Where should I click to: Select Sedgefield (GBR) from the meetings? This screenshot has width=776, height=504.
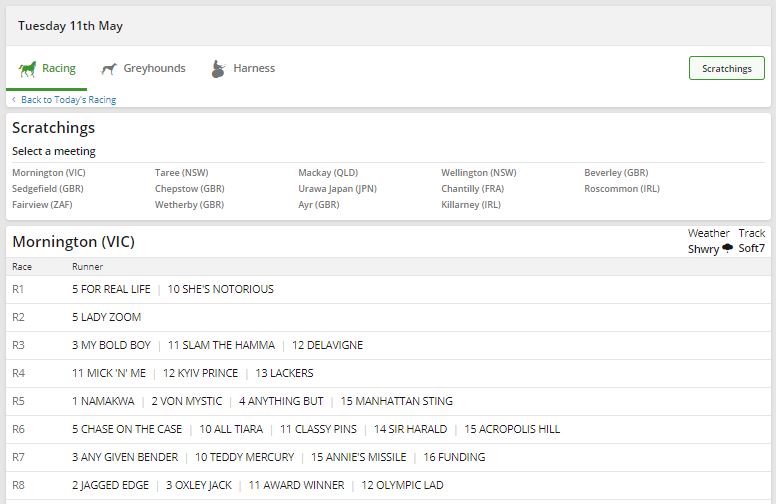pos(48,189)
